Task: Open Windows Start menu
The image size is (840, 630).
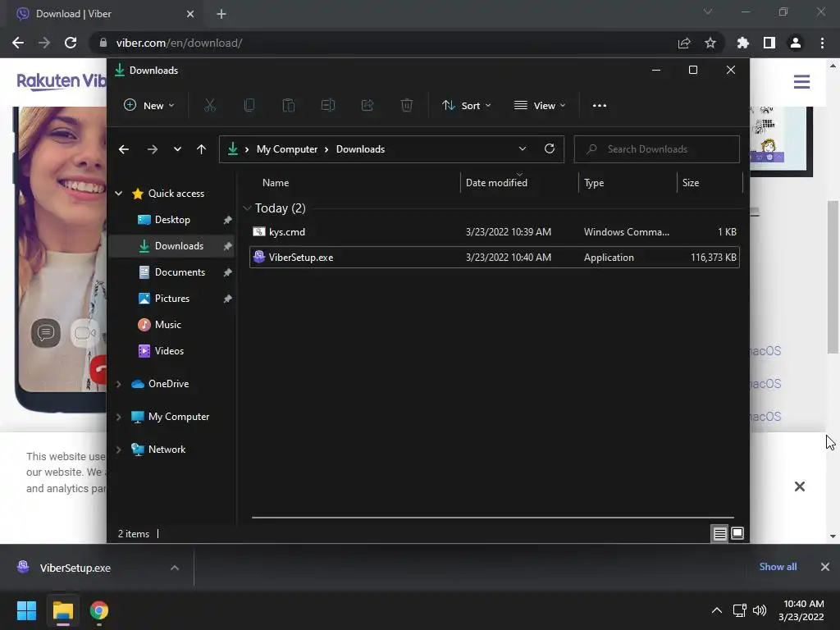Action: point(26,610)
